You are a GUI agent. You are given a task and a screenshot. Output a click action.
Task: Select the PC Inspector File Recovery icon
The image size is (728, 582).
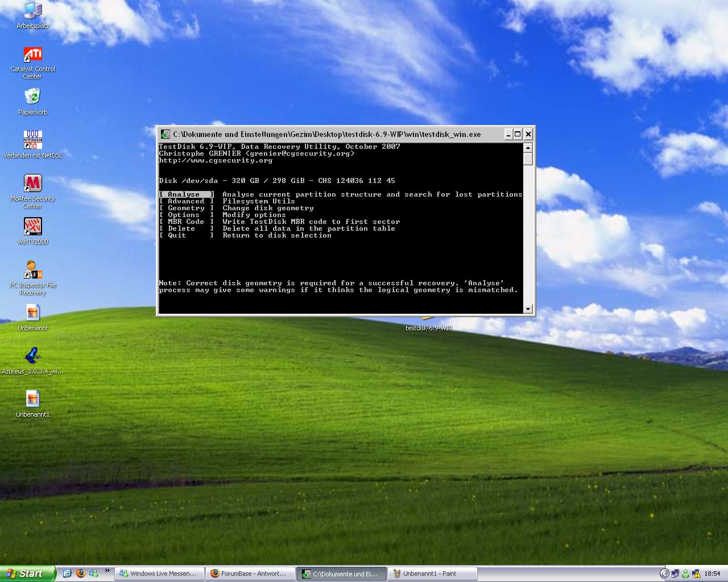tap(32, 277)
